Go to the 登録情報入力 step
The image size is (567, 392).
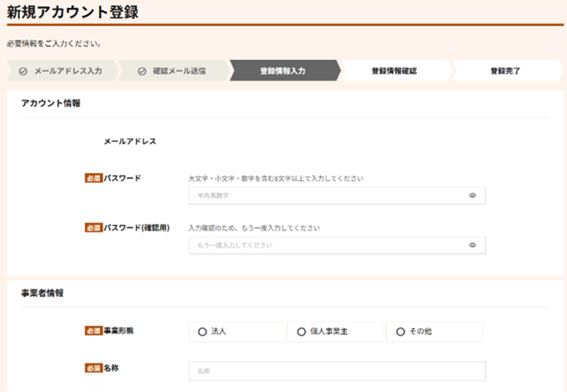pyautogui.click(x=283, y=71)
